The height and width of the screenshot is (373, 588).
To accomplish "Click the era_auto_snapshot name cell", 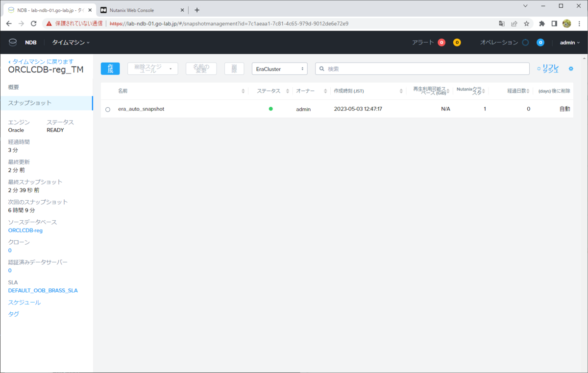I will click(x=141, y=109).
